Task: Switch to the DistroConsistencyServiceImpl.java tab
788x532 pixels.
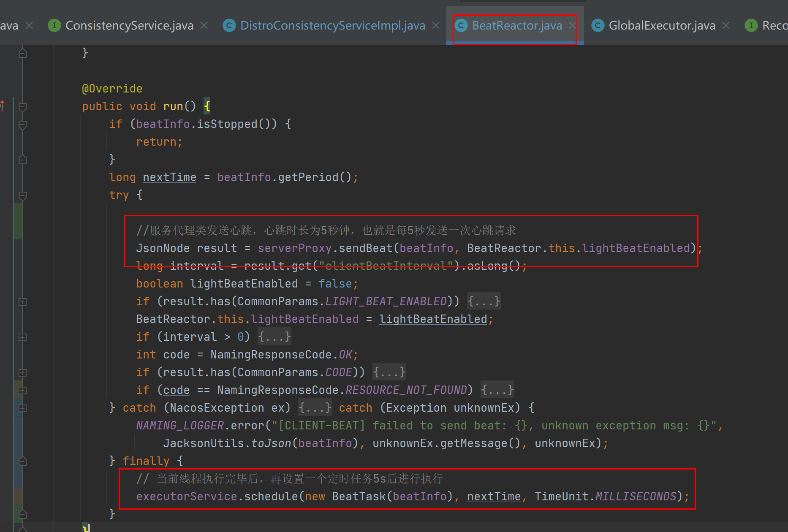Action: click(332, 26)
